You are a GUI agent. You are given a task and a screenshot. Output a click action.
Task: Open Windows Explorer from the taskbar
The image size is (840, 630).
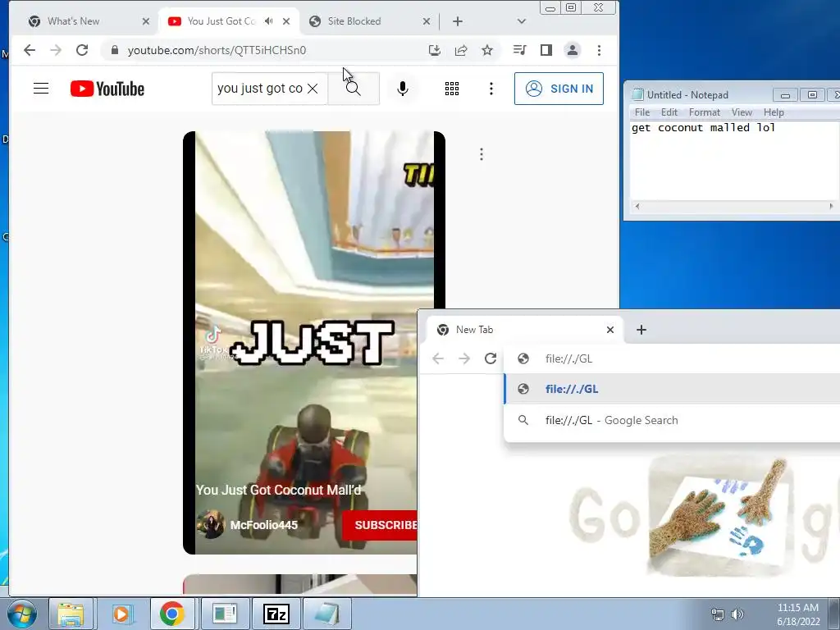point(71,614)
